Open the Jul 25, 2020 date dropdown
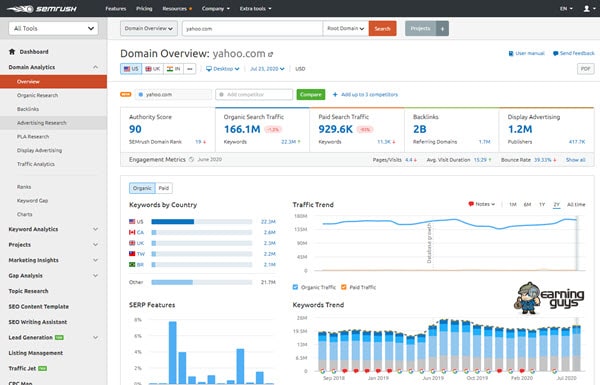600x385 pixels. 267,69
